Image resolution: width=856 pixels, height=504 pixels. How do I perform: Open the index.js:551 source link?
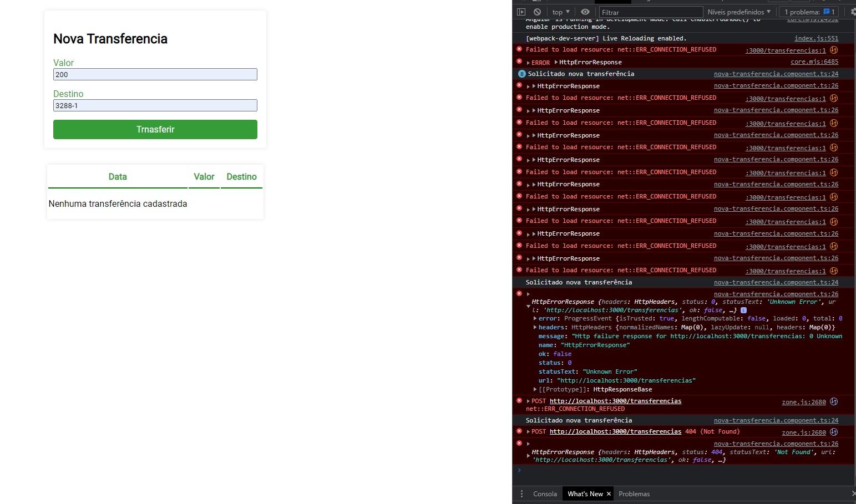pos(816,38)
